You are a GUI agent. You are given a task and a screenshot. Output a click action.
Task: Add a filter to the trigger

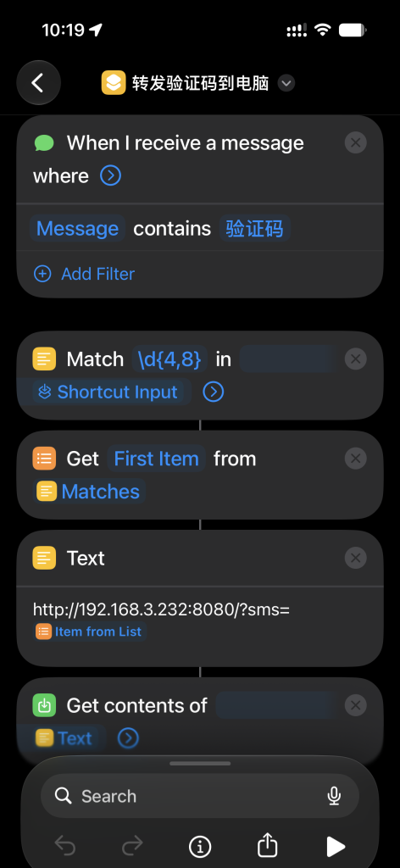pos(84,274)
